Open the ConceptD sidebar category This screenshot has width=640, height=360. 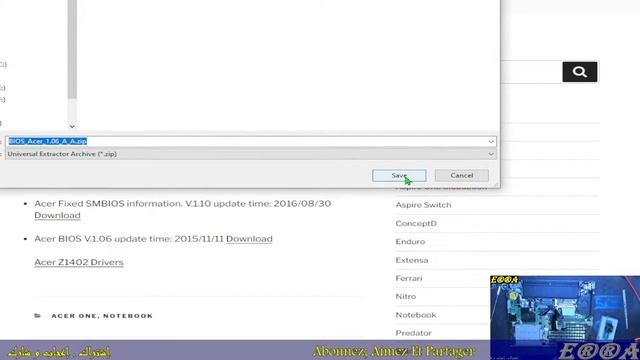(416, 223)
